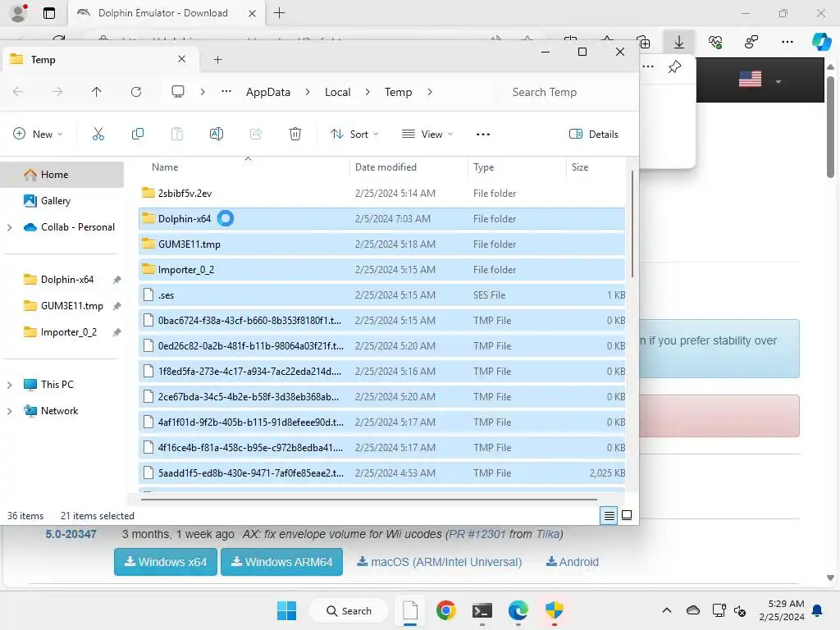The width and height of the screenshot is (840, 630).
Task: Select the 5aadd1f5-ed8b TMP file
Action: (x=381, y=473)
